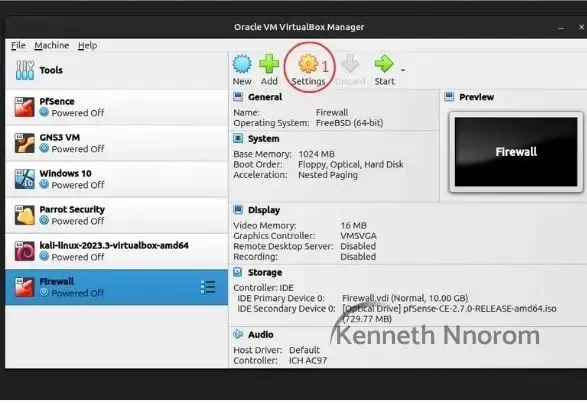Click the PfSence Powered Off state icon

[44, 112]
